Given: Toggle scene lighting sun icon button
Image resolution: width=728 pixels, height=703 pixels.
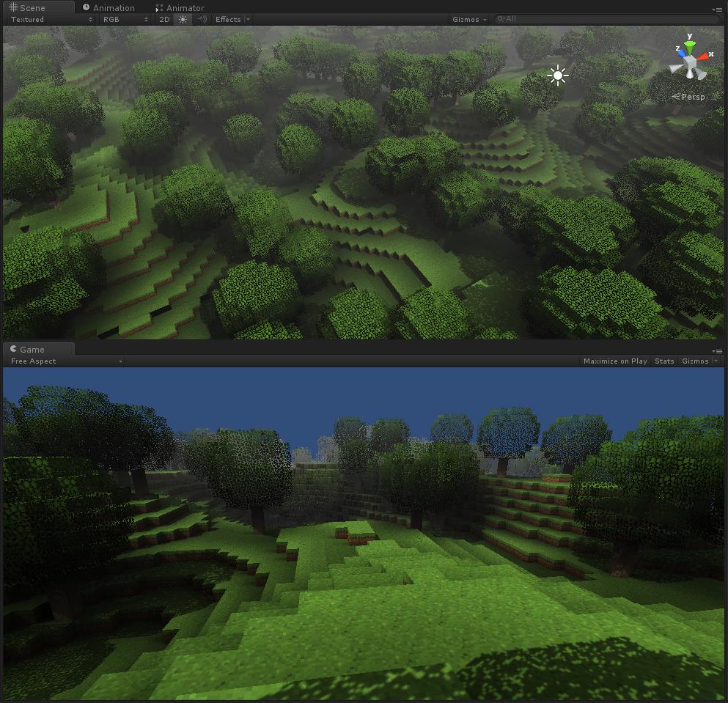Looking at the screenshot, I should coord(183,20).
